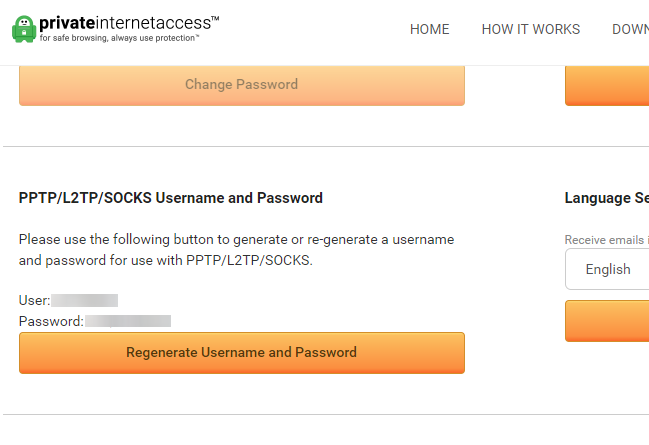Image resolution: width=649 pixels, height=445 pixels.
Task: Click the Change Password button
Action: 242,85
